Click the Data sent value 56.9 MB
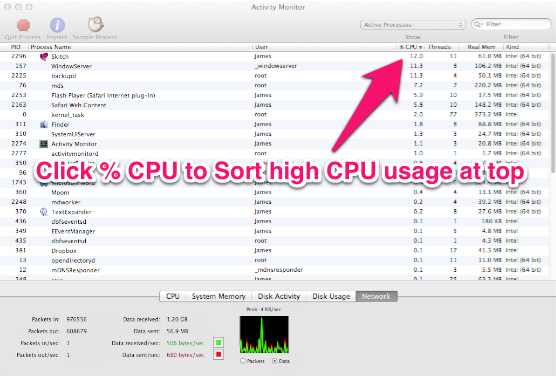556x376 pixels. click(177, 331)
